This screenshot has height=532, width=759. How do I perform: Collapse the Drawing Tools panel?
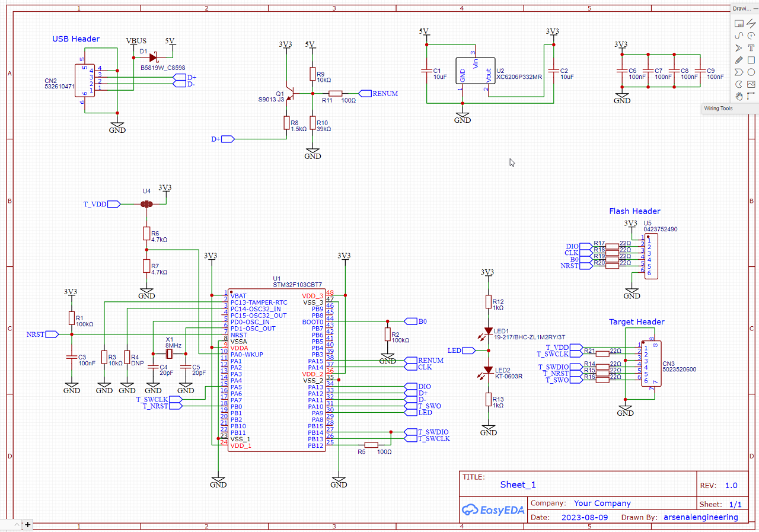755,8
